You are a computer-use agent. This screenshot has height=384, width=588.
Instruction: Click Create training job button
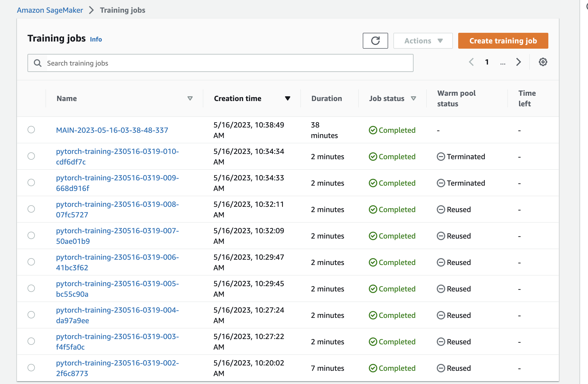(503, 41)
